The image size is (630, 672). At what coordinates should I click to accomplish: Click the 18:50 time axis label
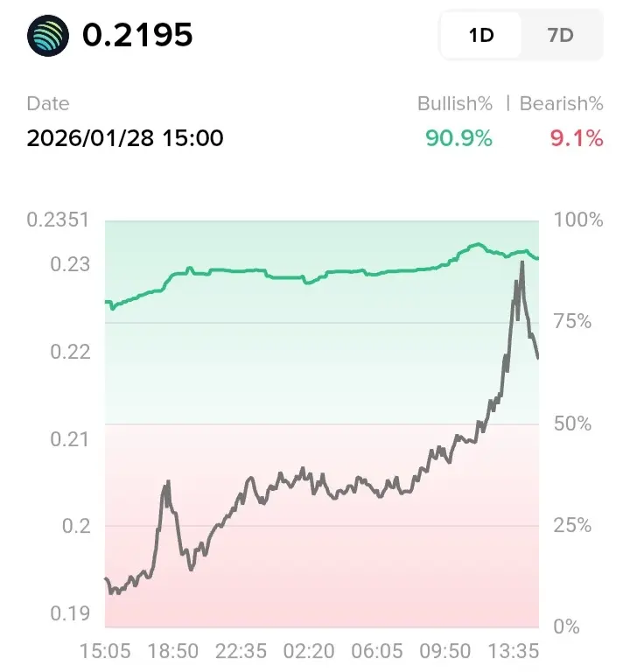click(x=173, y=651)
